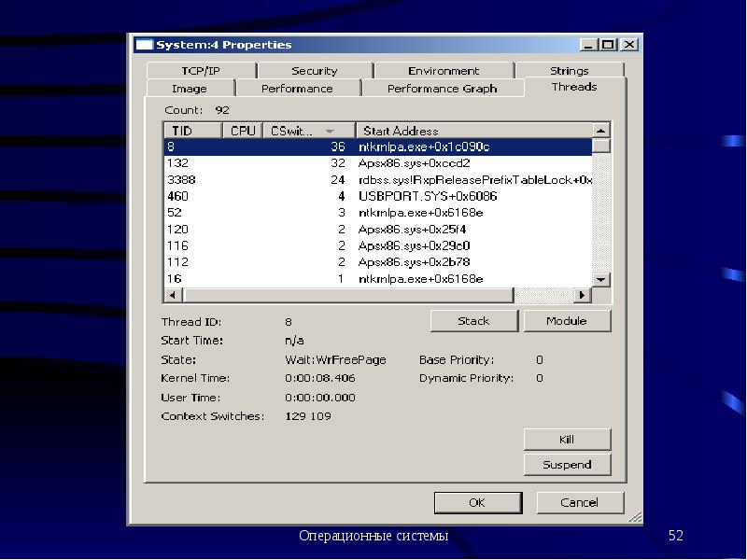Viewport: 747px width, 560px height.
Task: Kill the selected thread
Action: (x=567, y=439)
